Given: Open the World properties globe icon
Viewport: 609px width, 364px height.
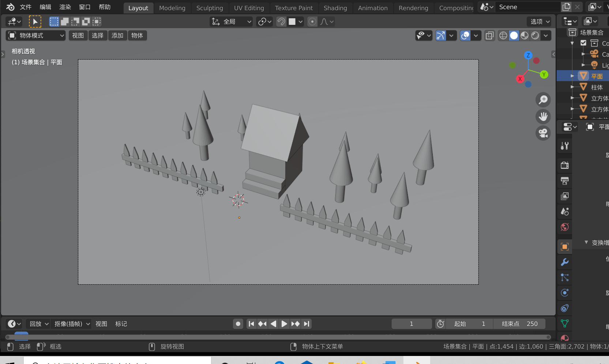Looking at the screenshot, I should coord(565,227).
